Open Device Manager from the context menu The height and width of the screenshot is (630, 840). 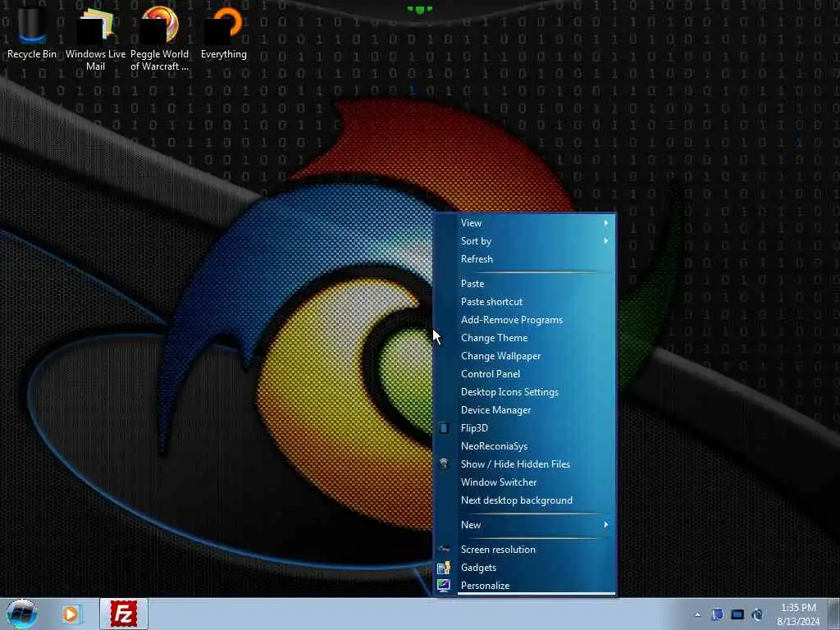click(525, 410)
